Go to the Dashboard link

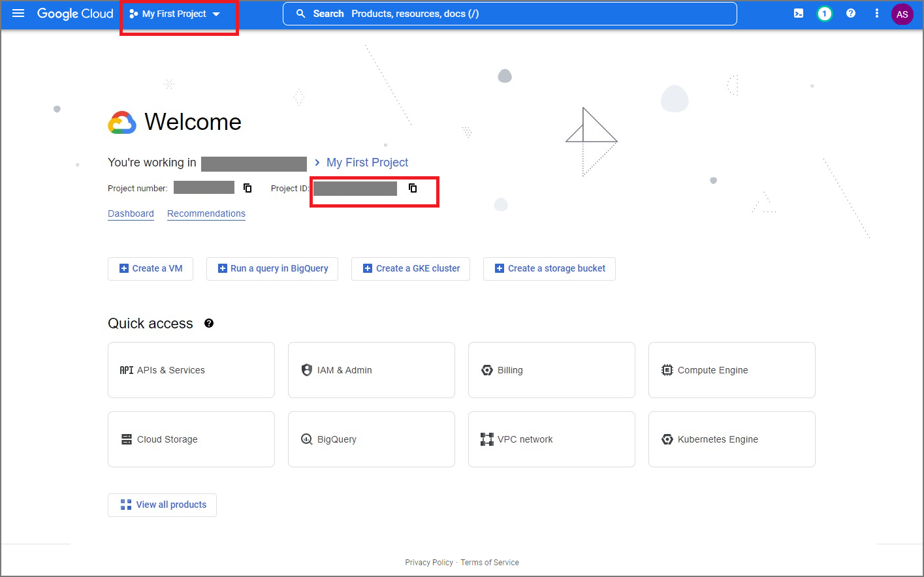(131, 213)
